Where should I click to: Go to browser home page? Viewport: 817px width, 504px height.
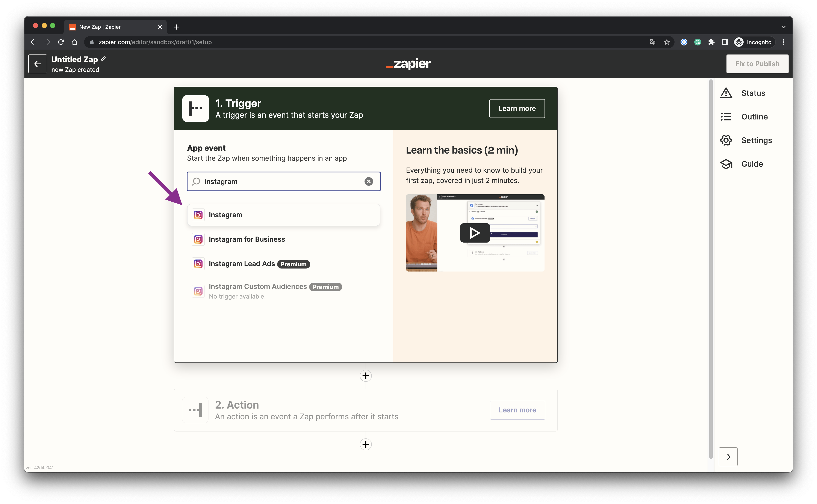coord(75,42)
